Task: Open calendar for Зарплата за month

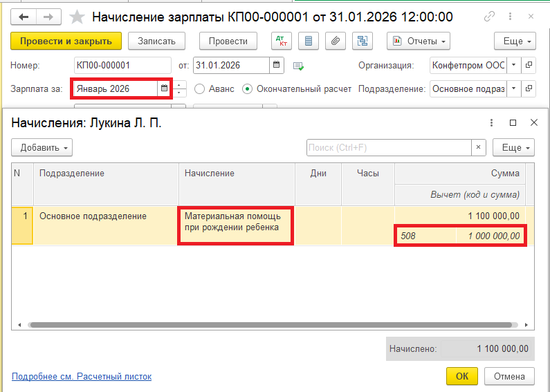Action: (164, 88)
